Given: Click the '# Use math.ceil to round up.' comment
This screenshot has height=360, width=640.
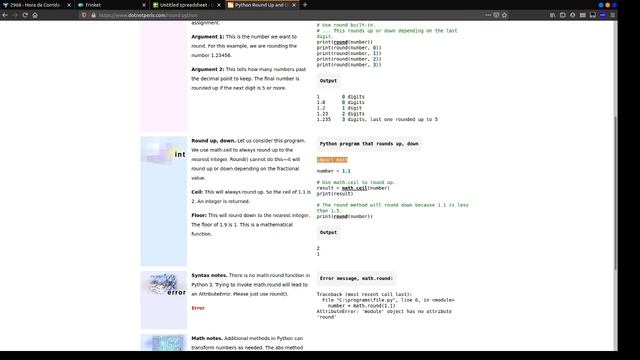Looking at the screenshot, I should click(x=356, y=182).
